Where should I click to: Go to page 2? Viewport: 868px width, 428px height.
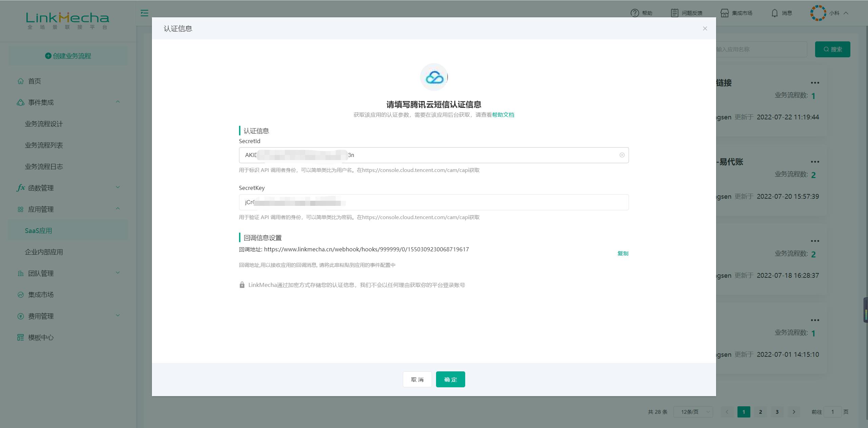pyautogui.click(x=761, y=412)
